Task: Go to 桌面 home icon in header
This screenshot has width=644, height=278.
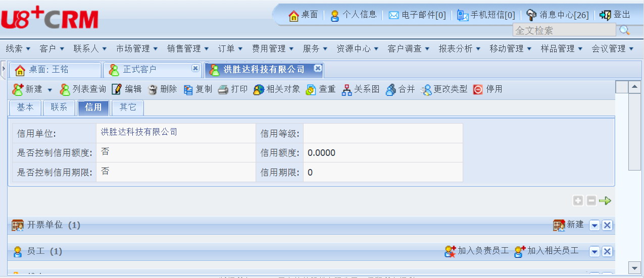Action: [293, 15]
